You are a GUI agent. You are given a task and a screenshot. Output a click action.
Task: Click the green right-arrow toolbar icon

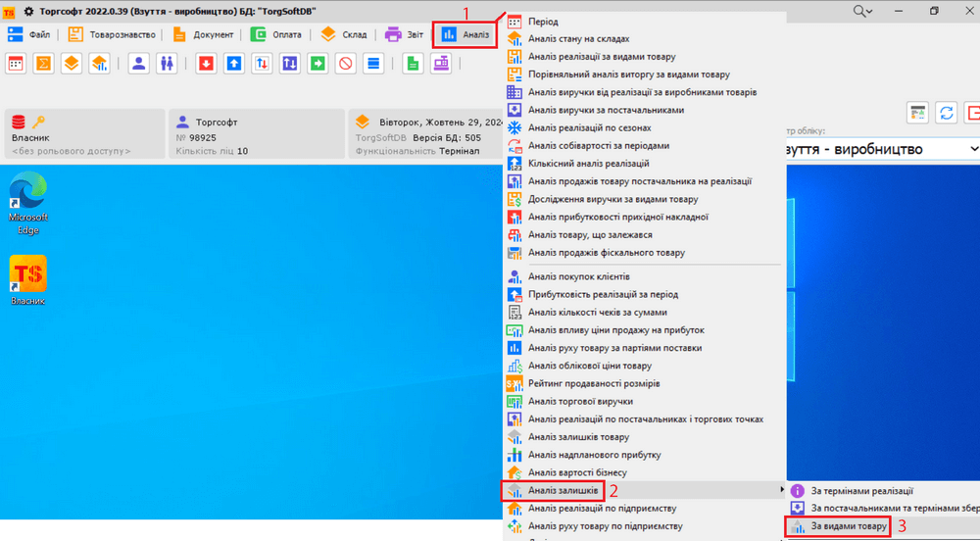pyautogui.click(x=318, y=64)
